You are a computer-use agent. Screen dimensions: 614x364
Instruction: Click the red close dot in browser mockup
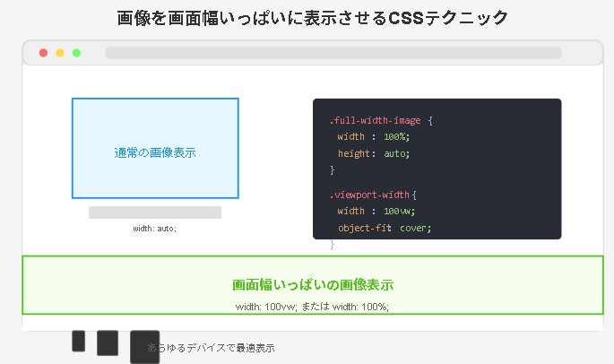coord(43,53)
